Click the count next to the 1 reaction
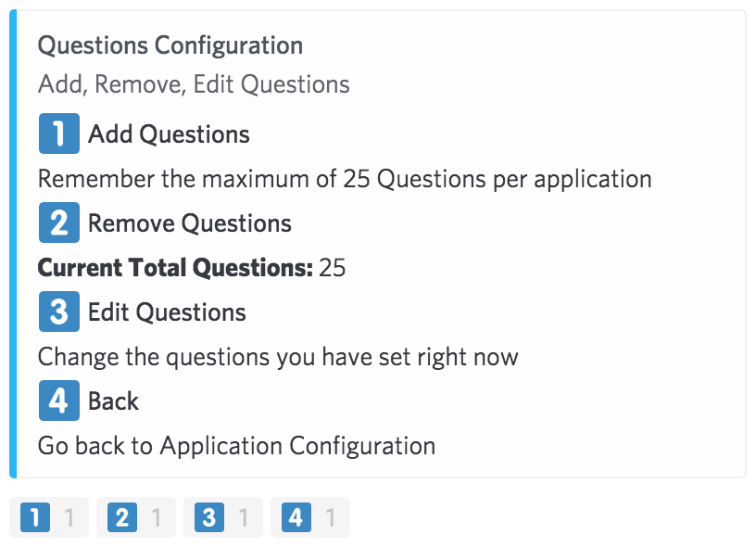 click(x=69, y=517)
